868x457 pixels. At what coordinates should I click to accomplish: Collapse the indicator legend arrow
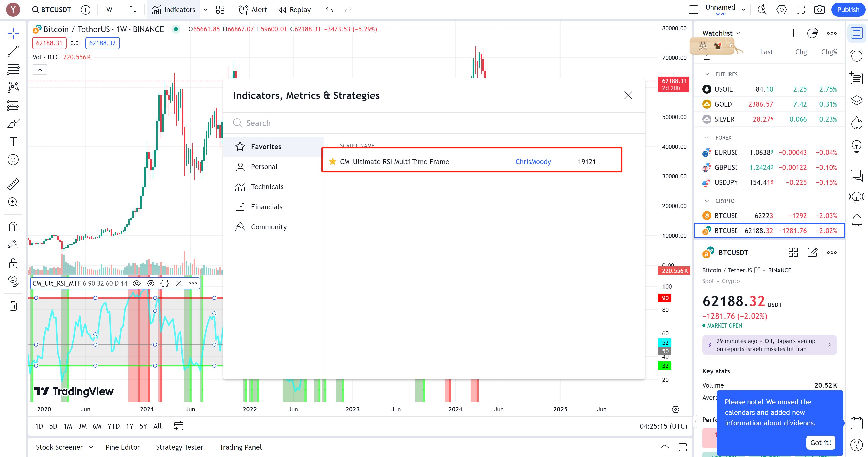tap(40, 70)
